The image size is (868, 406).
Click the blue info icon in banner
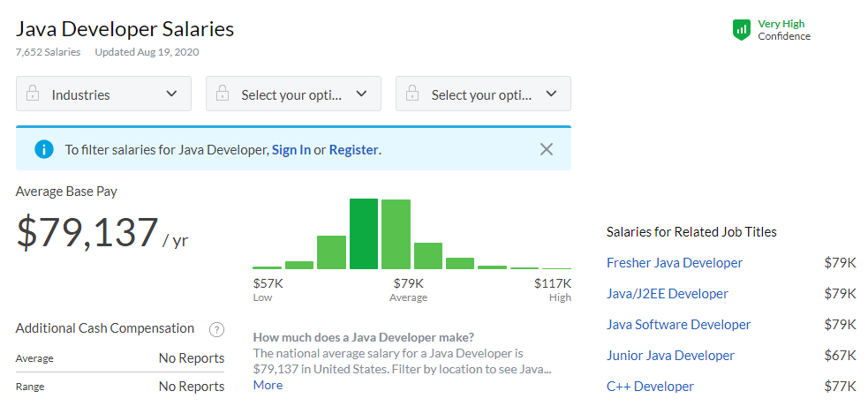coord(44,149)
